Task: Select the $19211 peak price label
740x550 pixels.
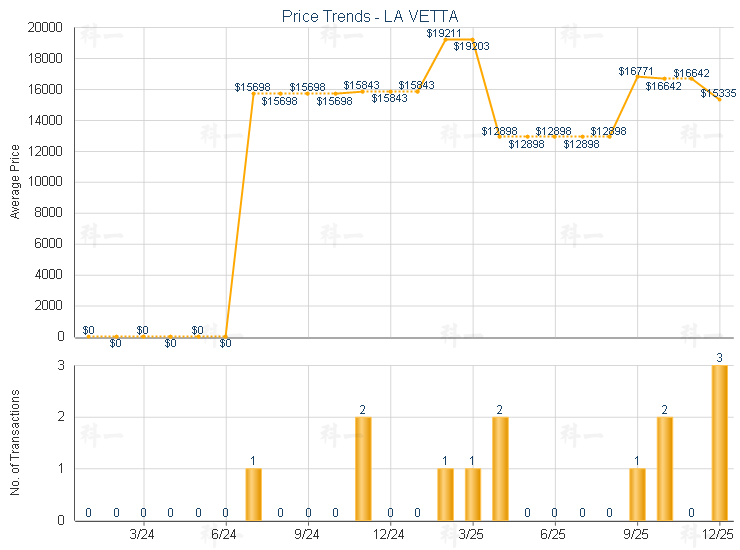Action: point(443,33)
